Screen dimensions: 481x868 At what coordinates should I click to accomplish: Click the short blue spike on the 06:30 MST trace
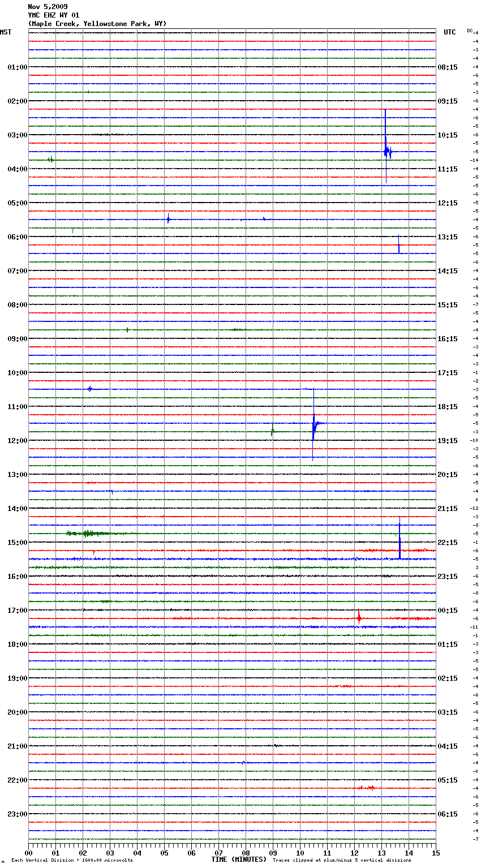tap(399, 244)
